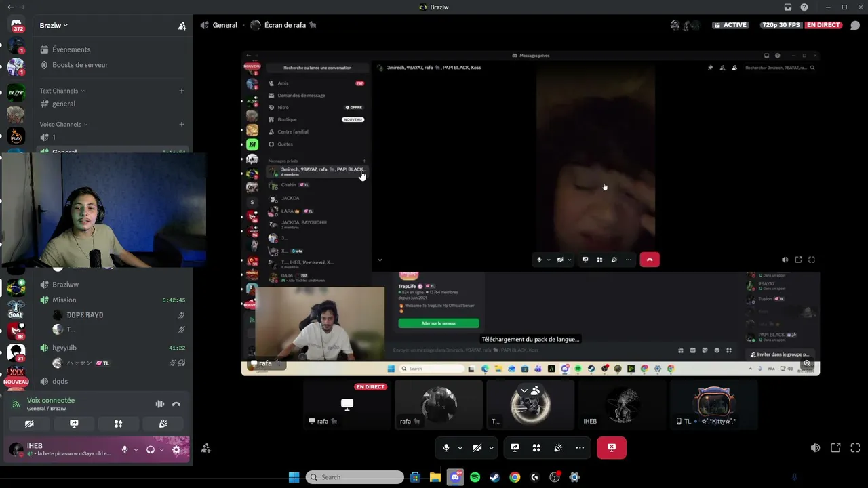Collapse the Text Channels category
868x488 pixels.
click(62, 91)
